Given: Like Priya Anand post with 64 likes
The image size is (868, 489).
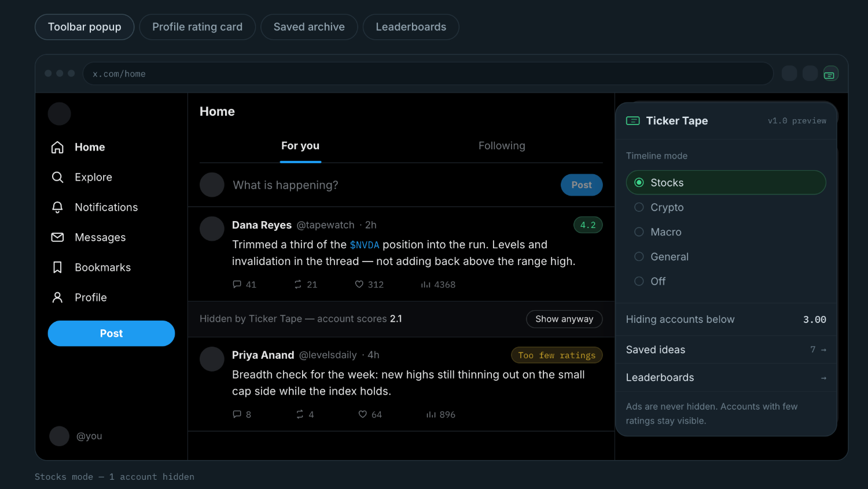Looking at the screenshot, I should pyautogui.click(x=370, y=414).
